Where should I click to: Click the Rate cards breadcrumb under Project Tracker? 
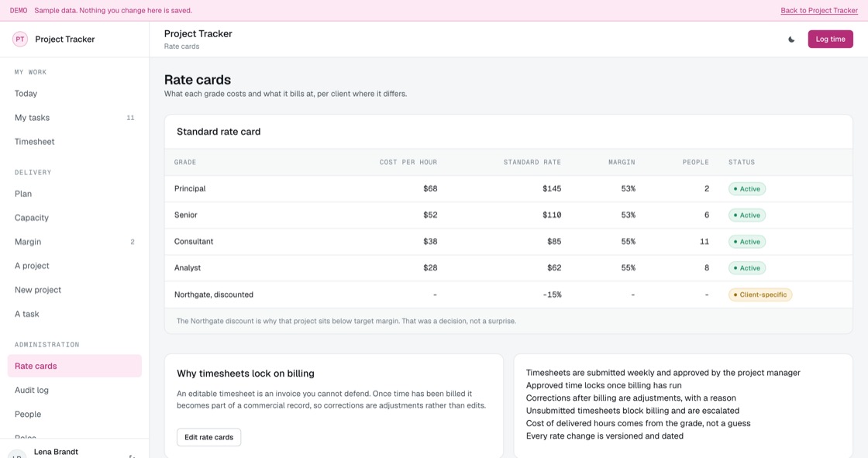tap(181, 46)
